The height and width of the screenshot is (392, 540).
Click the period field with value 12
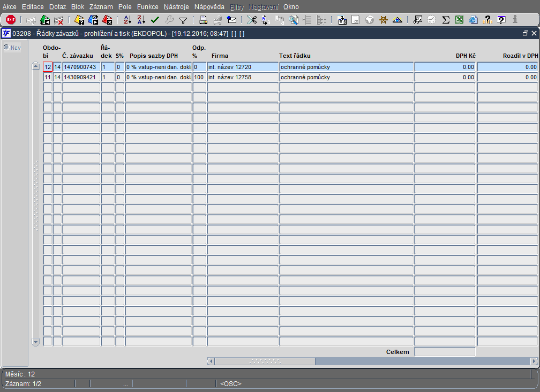coord(48,67)
